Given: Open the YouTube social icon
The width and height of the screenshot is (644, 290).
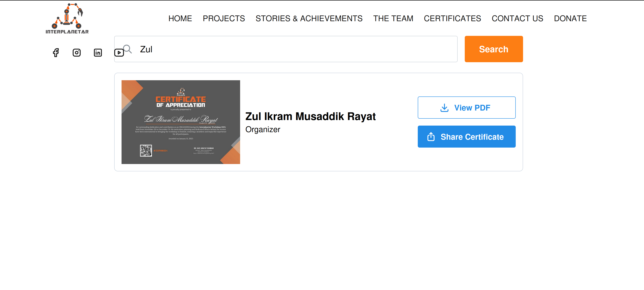Looking at the screenshot, I should click(119, 53).
